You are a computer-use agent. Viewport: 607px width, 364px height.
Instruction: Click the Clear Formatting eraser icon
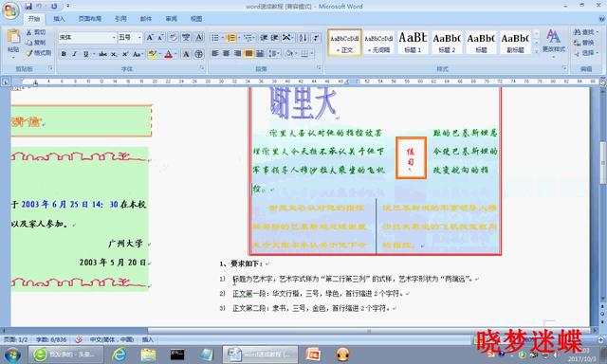pyautogui.click(x=173, y=38)
